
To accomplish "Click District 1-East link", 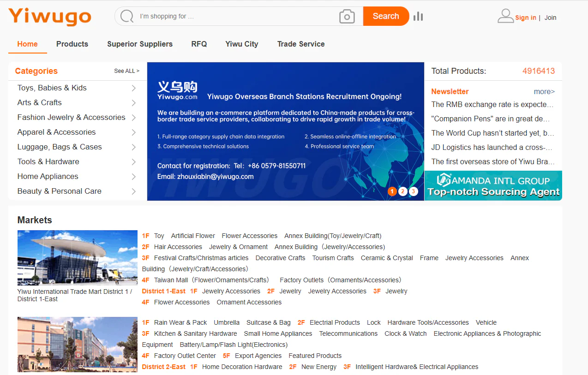I will [164, 291].
